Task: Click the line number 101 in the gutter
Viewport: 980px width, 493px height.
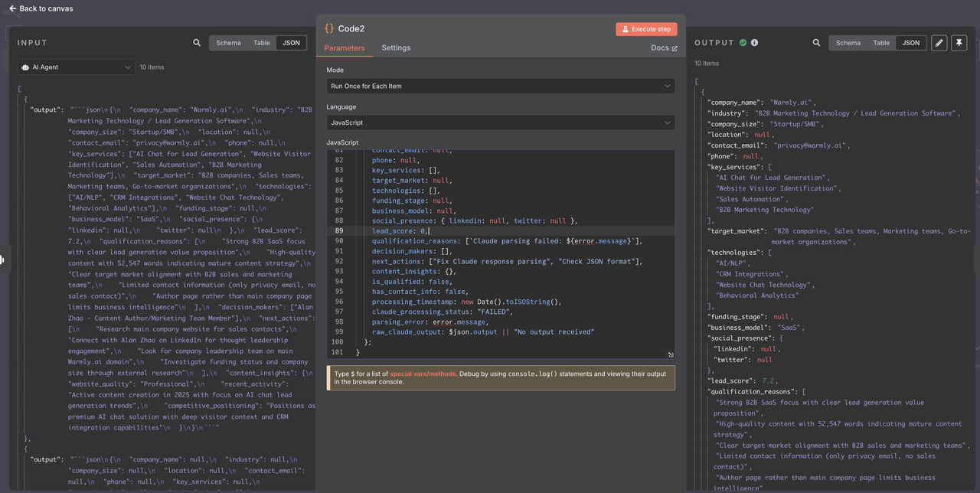Action: pyautogui.click(x=337, y=352)
